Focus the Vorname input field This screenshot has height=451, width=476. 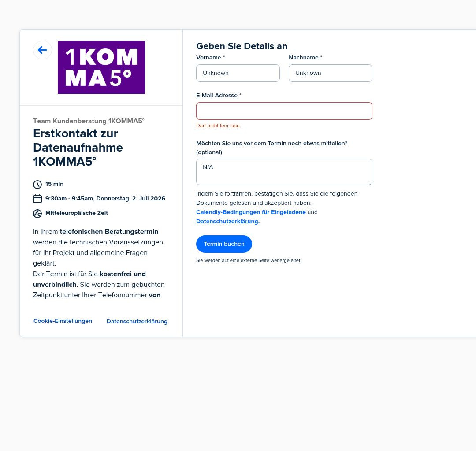tap(238, 73)
